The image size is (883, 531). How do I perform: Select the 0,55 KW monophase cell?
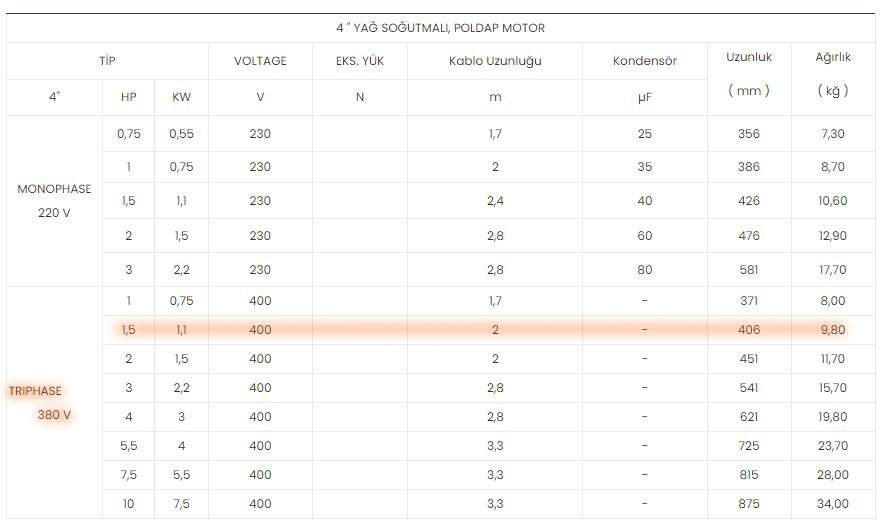[x=181, y=134]
